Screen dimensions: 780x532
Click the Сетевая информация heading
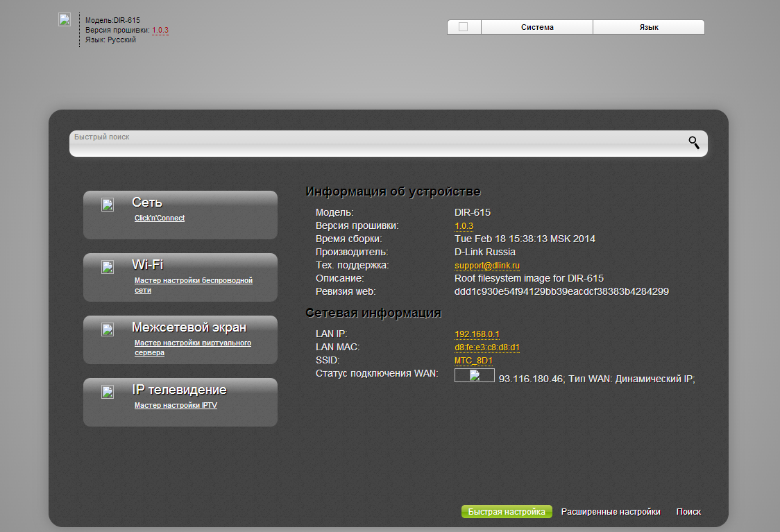[373, 313]
